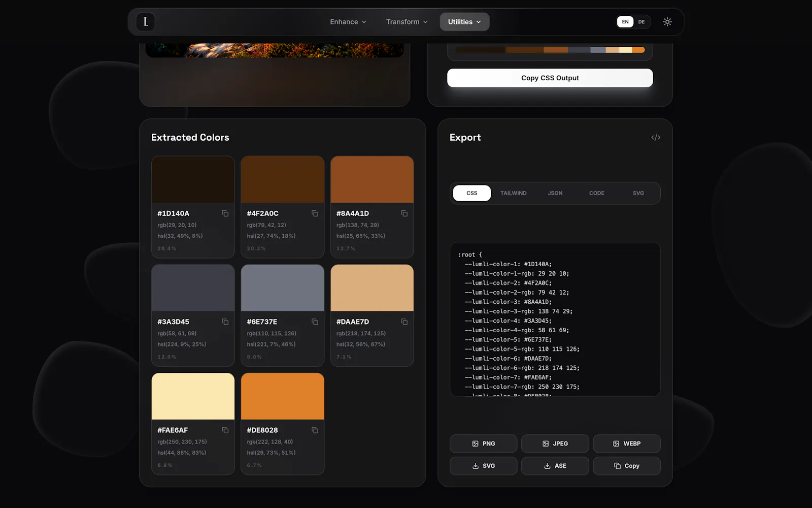The width and height of the screenshot is (812, 508).
Task: Select the #1D140A dark brown swatch
Action: click(193, 180)
